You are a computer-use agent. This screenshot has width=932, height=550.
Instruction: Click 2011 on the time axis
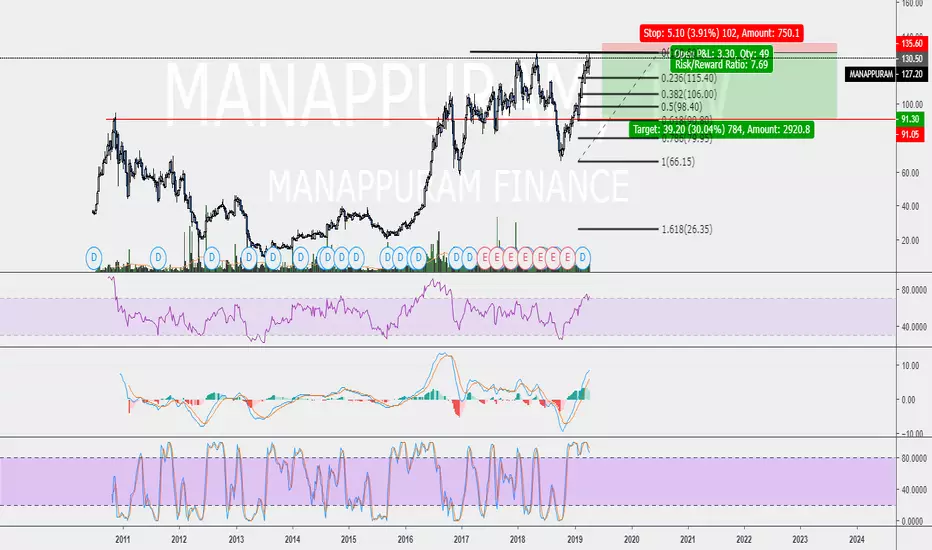pos(123,539)
